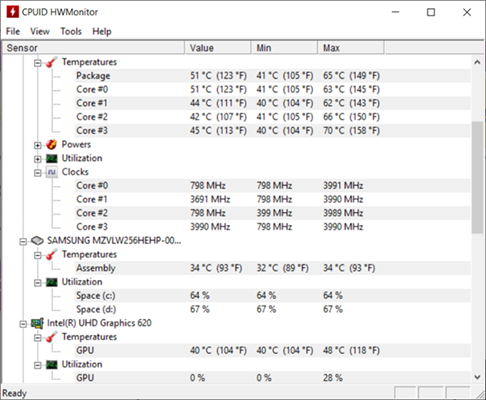The image size is (486, 400).
Task: Click the Value column header
Action: coord(218,48)
